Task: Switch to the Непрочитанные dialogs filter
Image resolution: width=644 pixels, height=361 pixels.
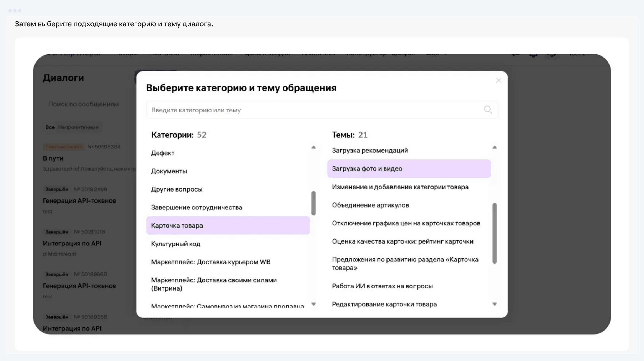Action: (78, 127)
